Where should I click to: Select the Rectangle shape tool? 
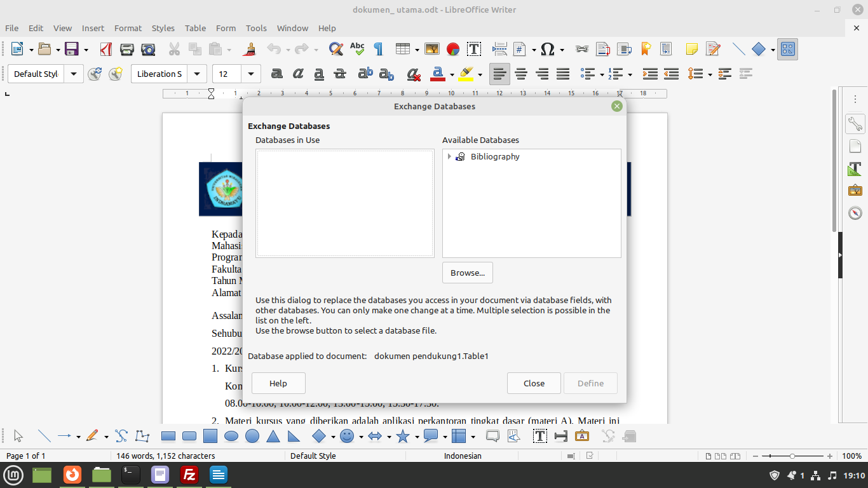pos(168,436)
